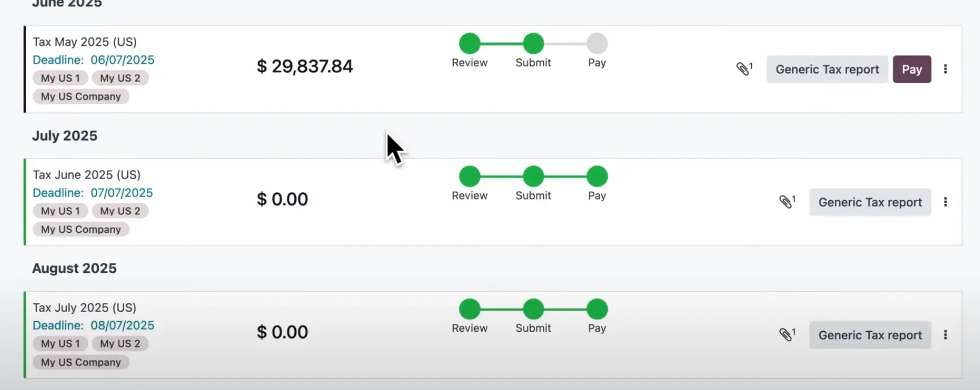Open the three-dot menu for Tax May 2025
The height and width of the screenshot is (390, 980).
945,69
